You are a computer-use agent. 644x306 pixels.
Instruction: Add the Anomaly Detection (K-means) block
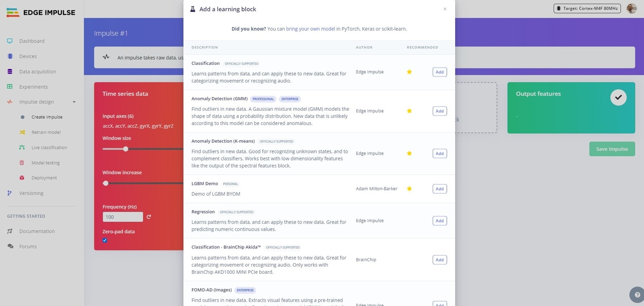(440, 153)
